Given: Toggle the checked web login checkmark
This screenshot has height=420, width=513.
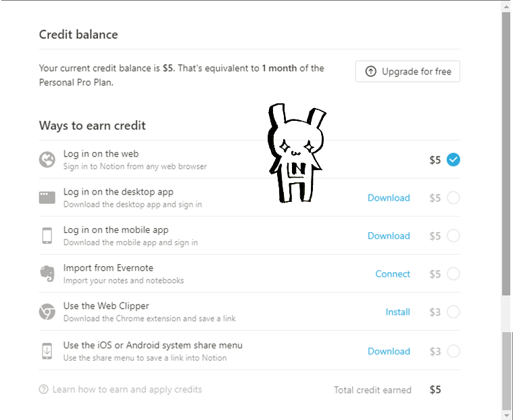Looking at the screenshot, I should (x=453, y=160).
